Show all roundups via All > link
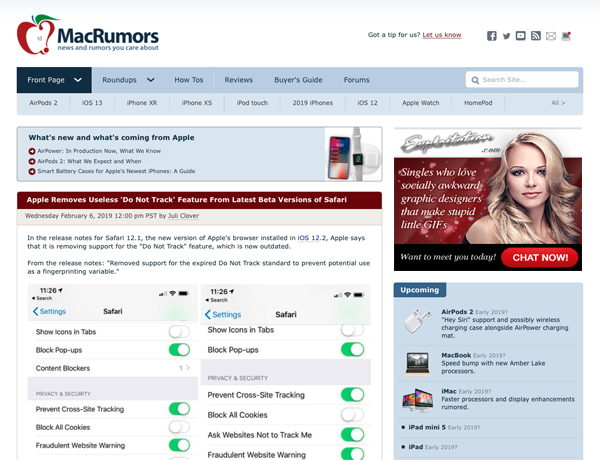Image resolution: width=600 pixels, height=460 pixels. (558, 103)
